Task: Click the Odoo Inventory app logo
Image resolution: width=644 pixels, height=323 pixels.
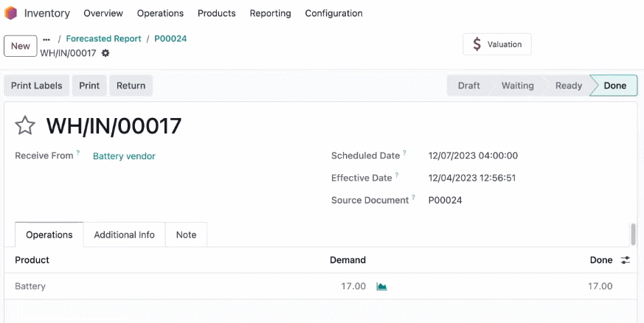Action: click(x=10, y=13)
